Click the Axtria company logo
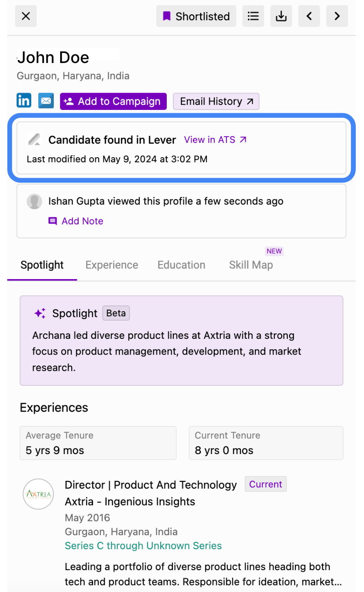364x592 pixels. click(x=38, y=494)
